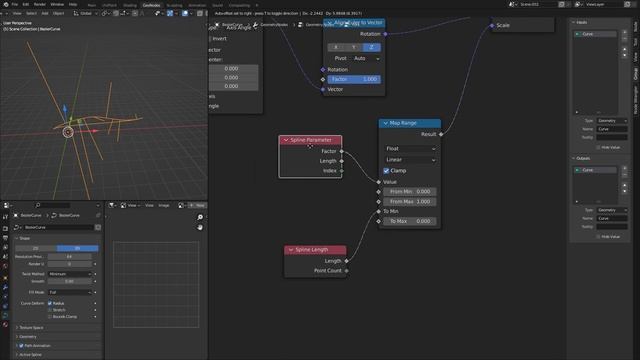Screen dimensions: 640x360
Task: Select the 3D shape toggle button
Action: 78,248
